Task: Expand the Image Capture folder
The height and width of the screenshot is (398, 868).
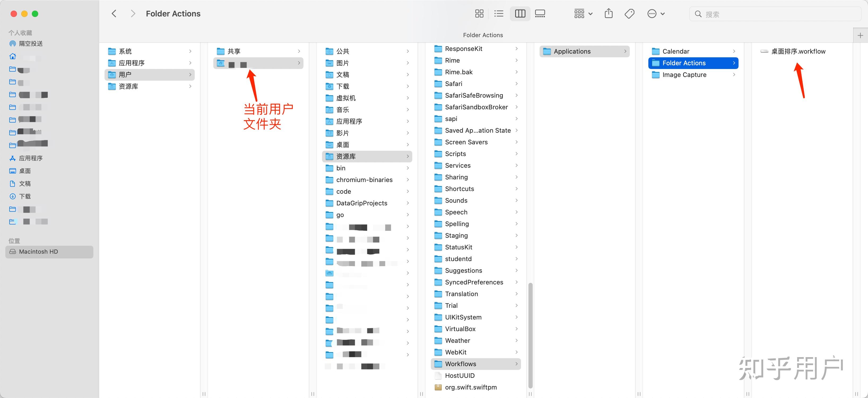Action: pyautogui.click(x=684, y=75)
